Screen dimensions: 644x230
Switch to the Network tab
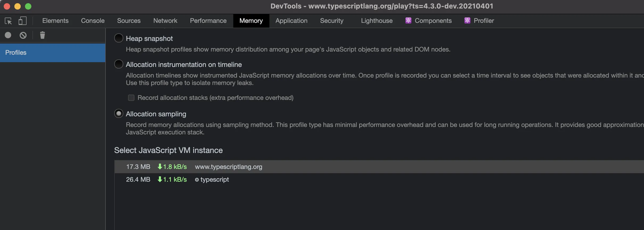pos(165,21)
